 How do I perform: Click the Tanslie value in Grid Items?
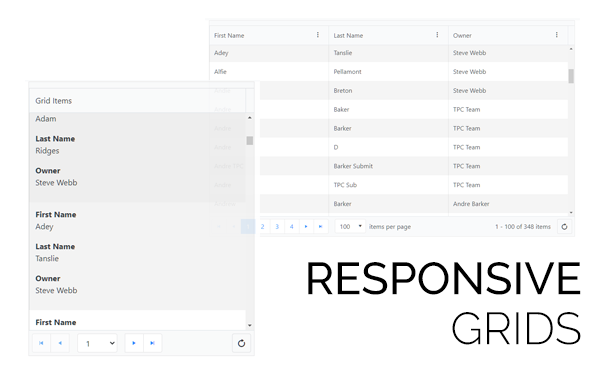coord(47,258)
